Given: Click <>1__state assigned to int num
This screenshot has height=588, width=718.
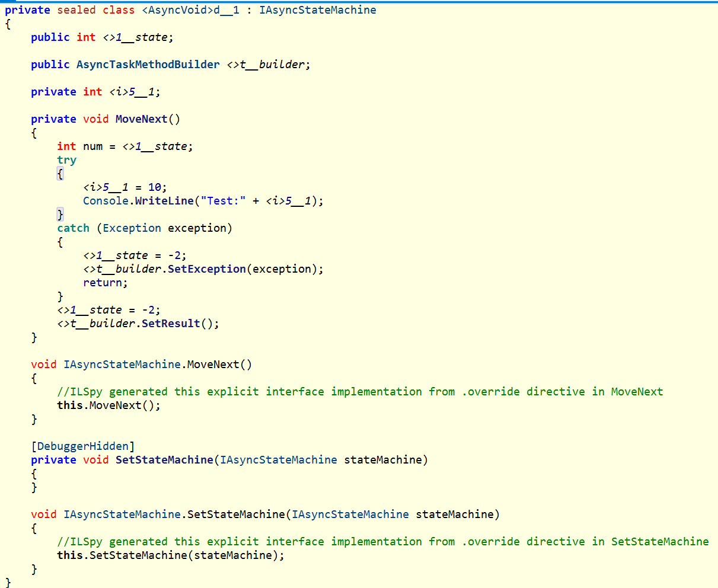Looking at the screenshot, I should tap(155, 146).
